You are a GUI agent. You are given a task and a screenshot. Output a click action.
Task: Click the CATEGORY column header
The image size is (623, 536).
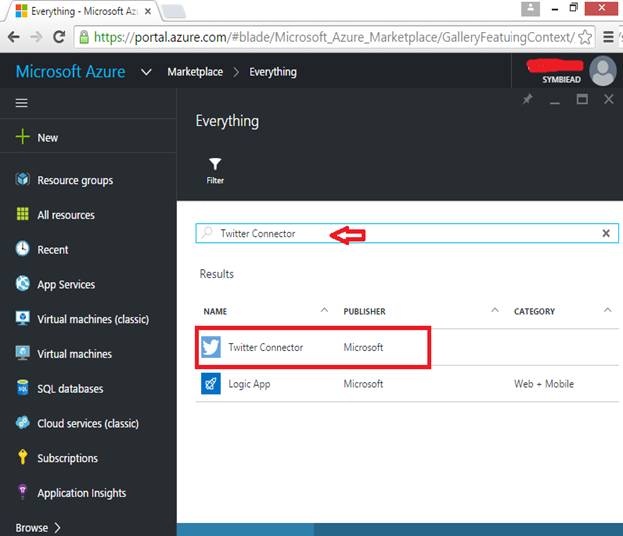point(534,311)
